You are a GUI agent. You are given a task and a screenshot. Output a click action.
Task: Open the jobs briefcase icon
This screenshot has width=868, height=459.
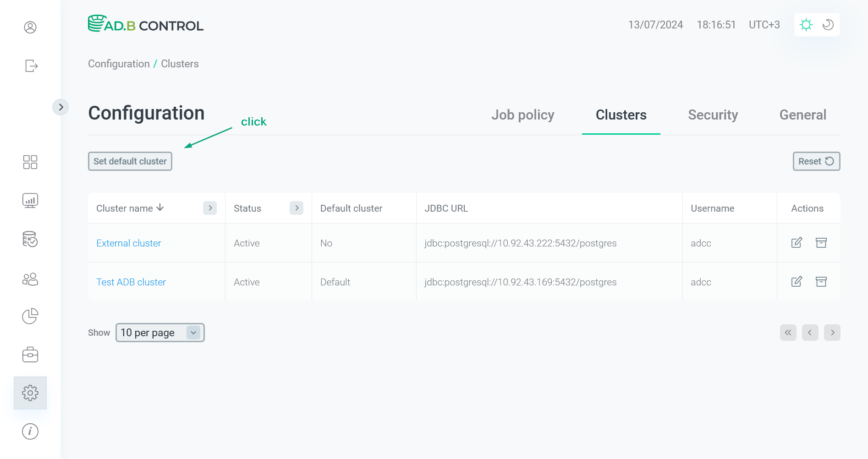point(30,354)
